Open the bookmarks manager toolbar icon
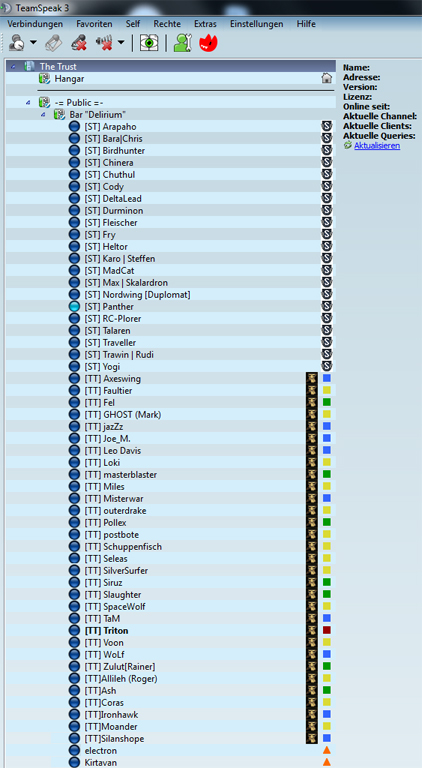422x768 pixels. tap(53, 43)
